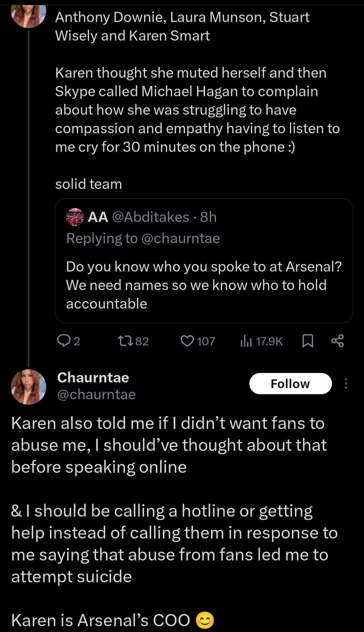This screenshot has height=632, width=364.
Task: Tap the 17.9K view count
Action: pyautogui.click(x=269, y=341)
